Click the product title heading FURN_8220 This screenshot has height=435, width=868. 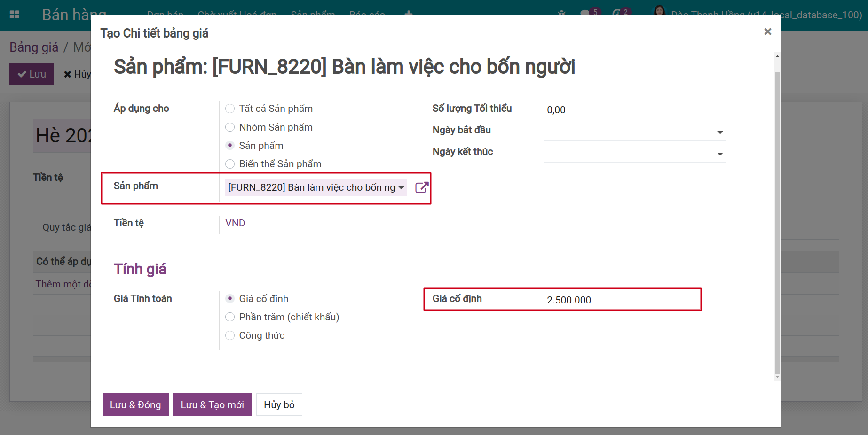click(344, 67)
